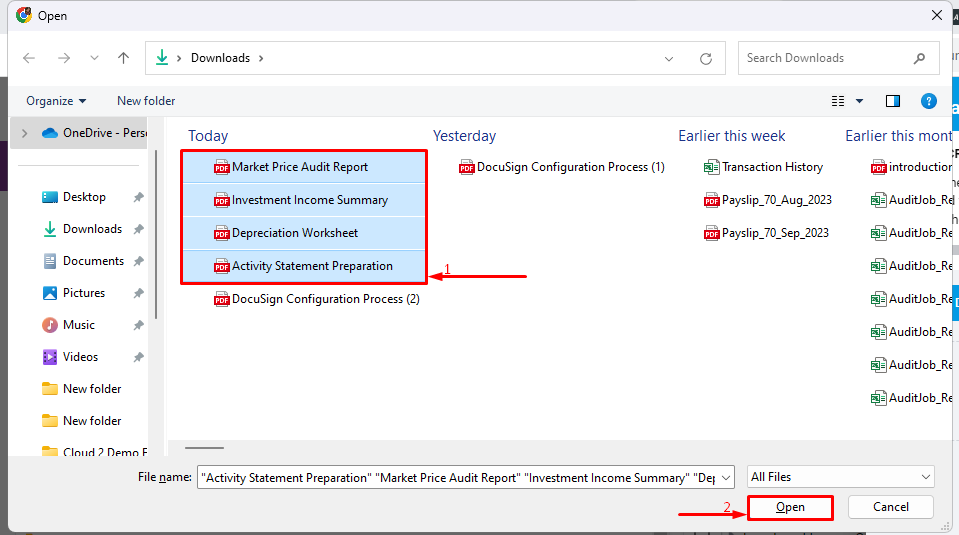Viewport: 959px width, 535px height.
Task: Refresh the Downloads folder view
Action: point(706,58)
